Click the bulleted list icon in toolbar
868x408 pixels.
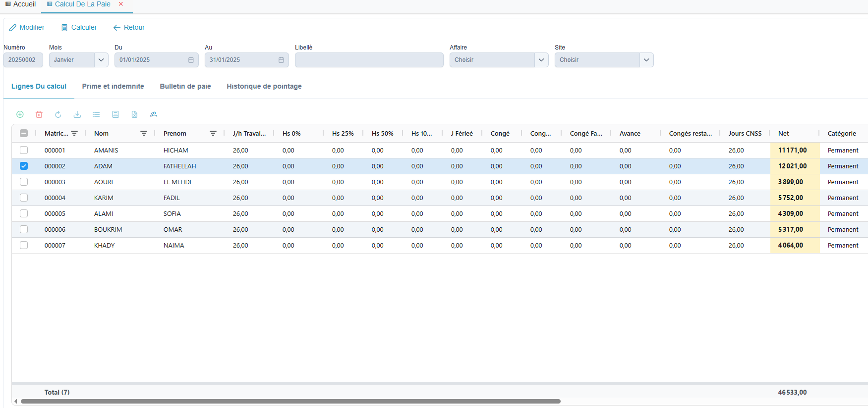pos(96,114)
